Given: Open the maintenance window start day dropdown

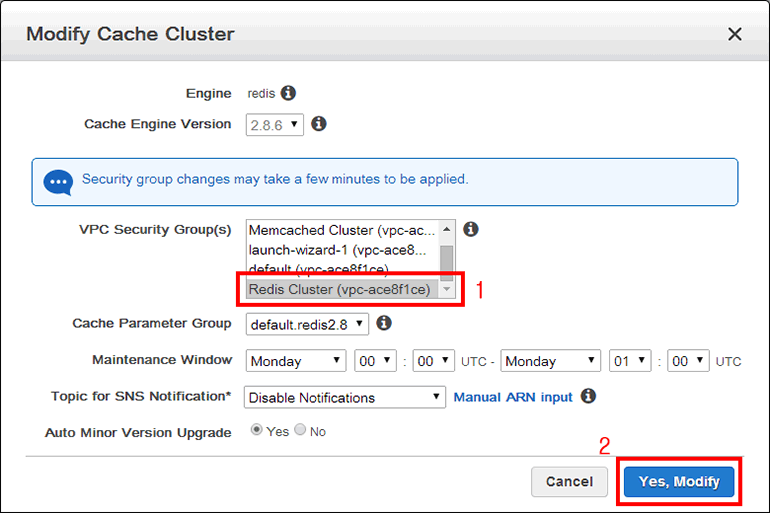Looking at the screenshot, I should click(295, 361).
